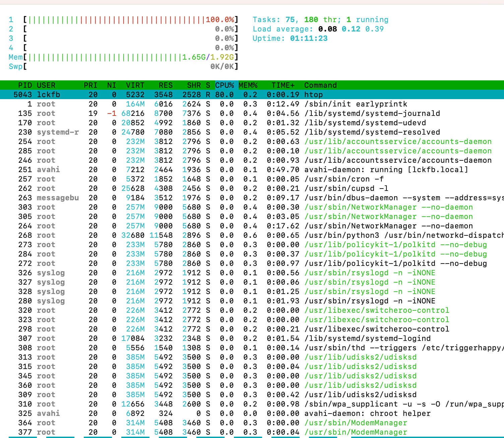504x438 pixels.
Task: Sort by the TIME+ column header
Action: 283,85
